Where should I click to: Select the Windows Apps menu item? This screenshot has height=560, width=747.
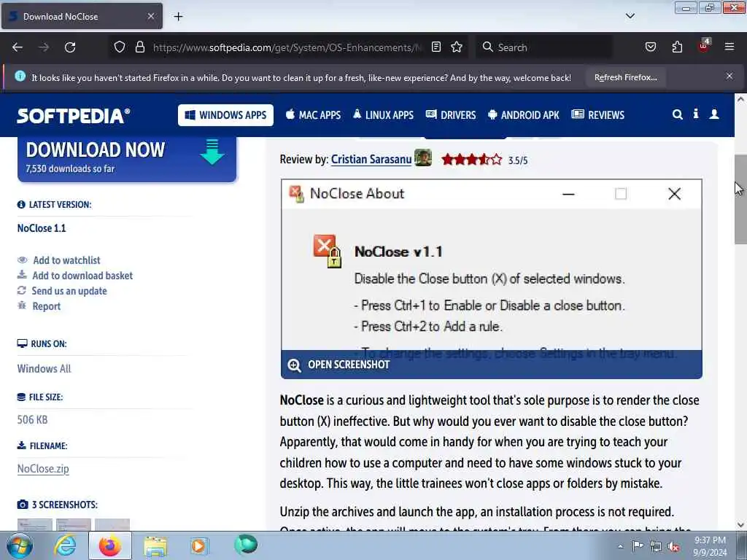[226, 115]
